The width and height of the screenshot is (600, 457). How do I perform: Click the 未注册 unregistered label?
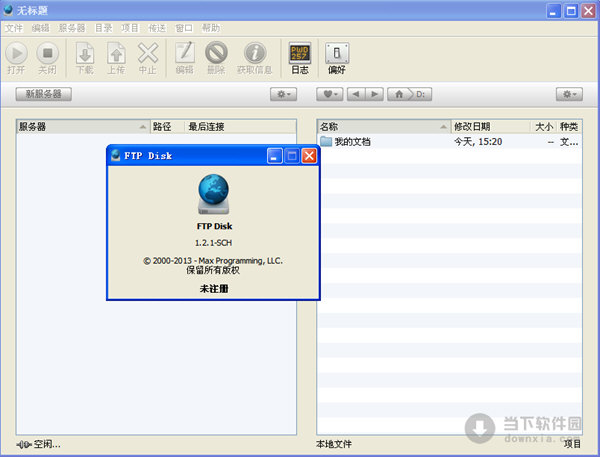tap(214, 289)
